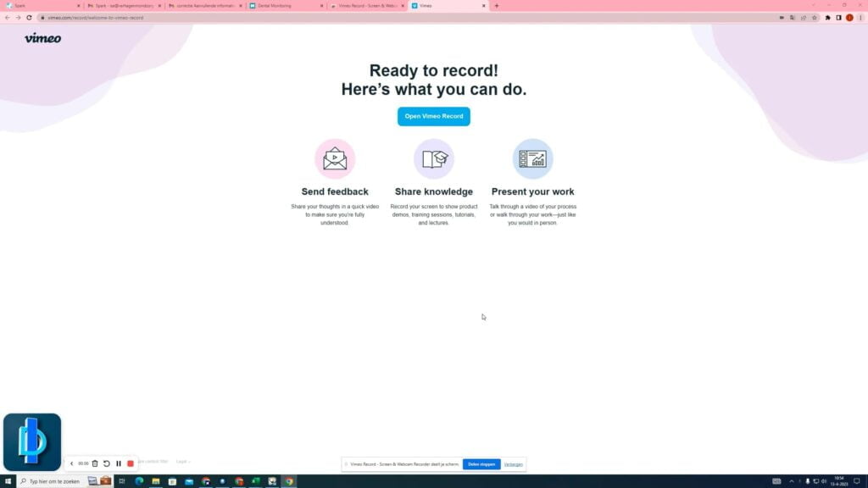Click the blue 'Delen stoppen' button
The width and height of the screenshot is (868, 488).
tap(481, 464)
